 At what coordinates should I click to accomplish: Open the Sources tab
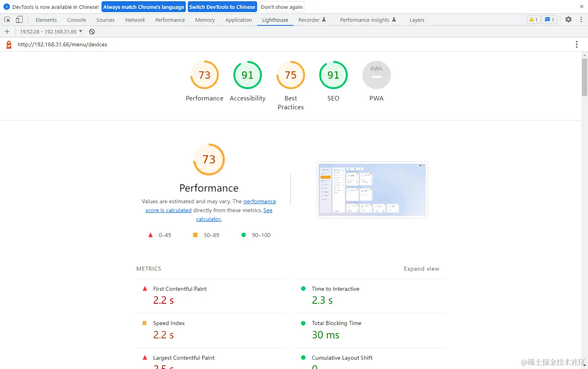(105, 20)
